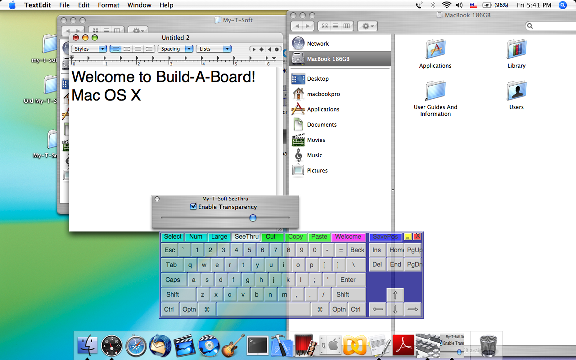
Task: Toggle Num panel on virtual keyboard
Action: 196,237
